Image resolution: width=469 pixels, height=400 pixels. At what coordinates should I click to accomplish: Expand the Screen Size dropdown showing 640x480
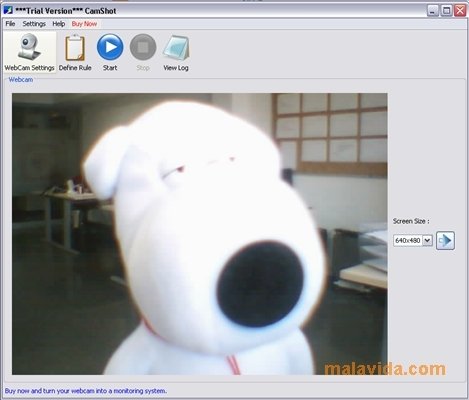[427, 240]
